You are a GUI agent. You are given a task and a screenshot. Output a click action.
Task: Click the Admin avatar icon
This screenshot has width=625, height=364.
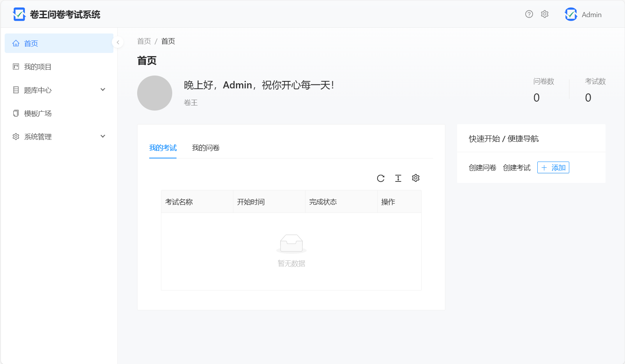click(x=571, y=14)
